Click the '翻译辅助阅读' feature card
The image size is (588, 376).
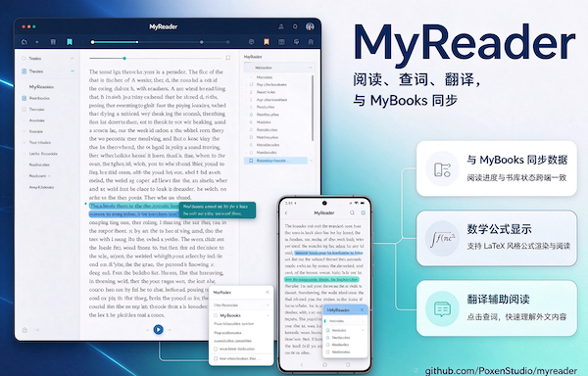click(497, 308)
